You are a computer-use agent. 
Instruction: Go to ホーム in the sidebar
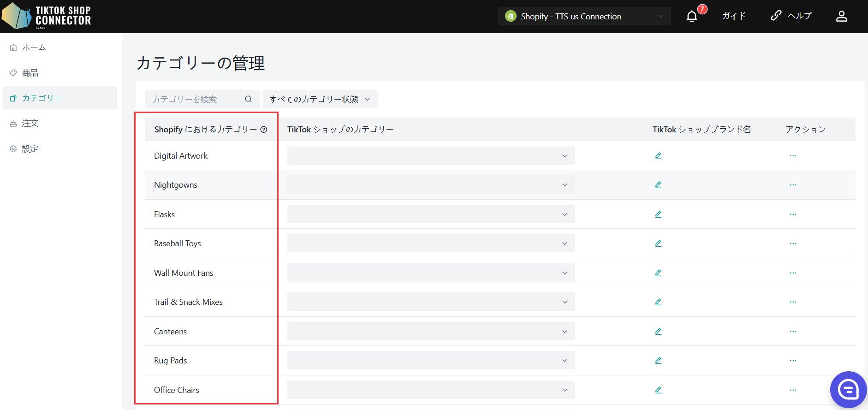pos(60,48)
